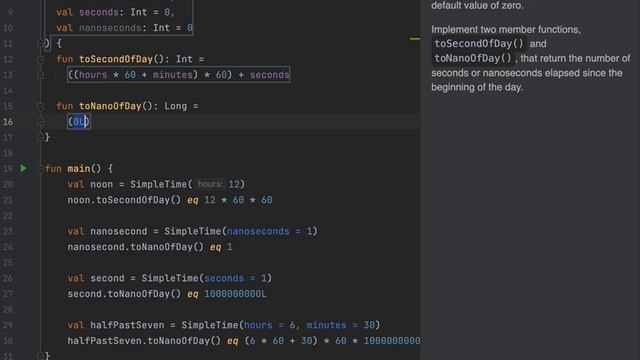Click line number 19 in gutter
This screenshot has height=360, width=640.
(8, 169)
